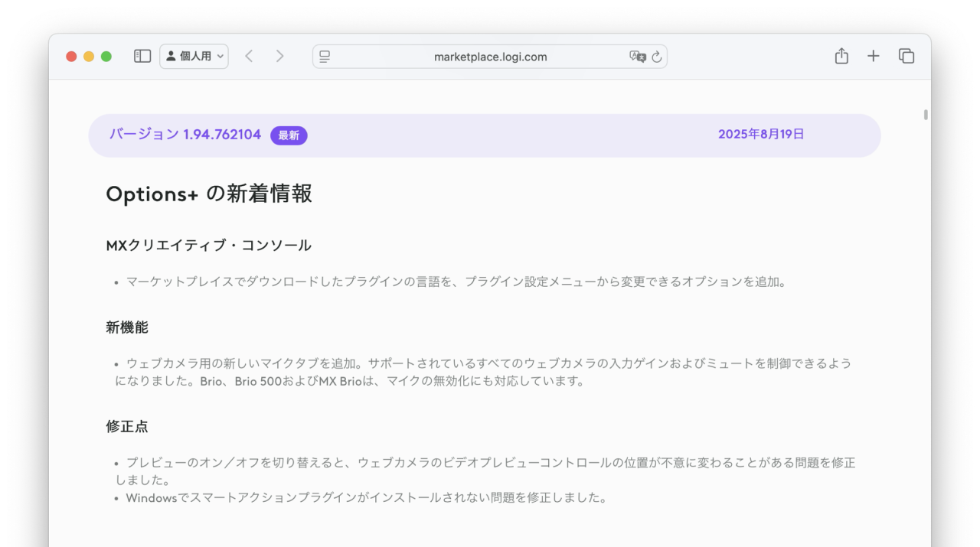This screenshot has height=547, width=980.
Task: Select the 最新 version badge
Action: (289, 135)
